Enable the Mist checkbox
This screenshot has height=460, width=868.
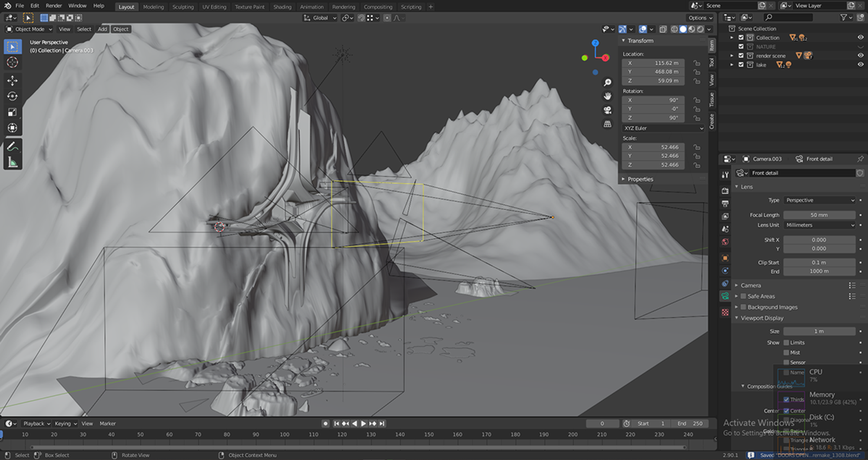click(786, 352)
